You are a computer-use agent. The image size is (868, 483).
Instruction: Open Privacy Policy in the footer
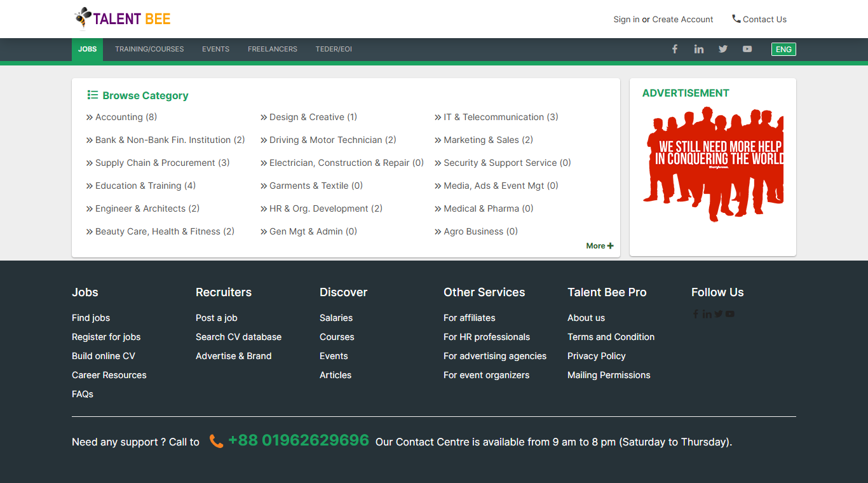596,356
